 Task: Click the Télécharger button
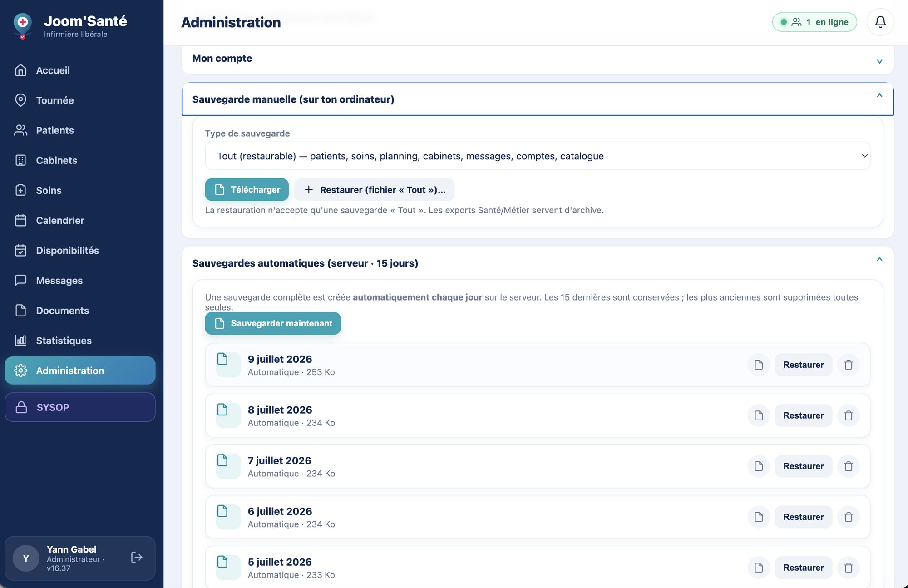(247, 189)
